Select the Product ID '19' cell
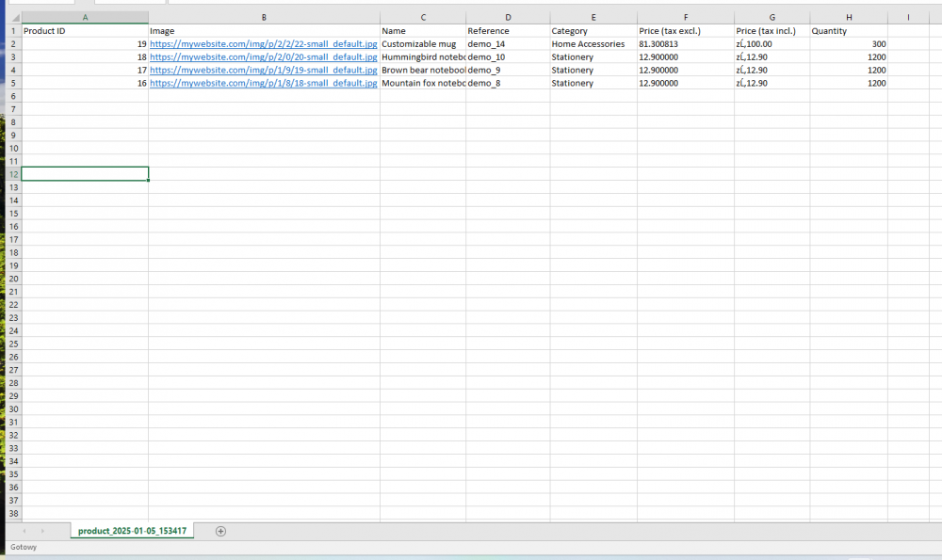Screen dimensions: 942x560 click(x=85, y=44)
